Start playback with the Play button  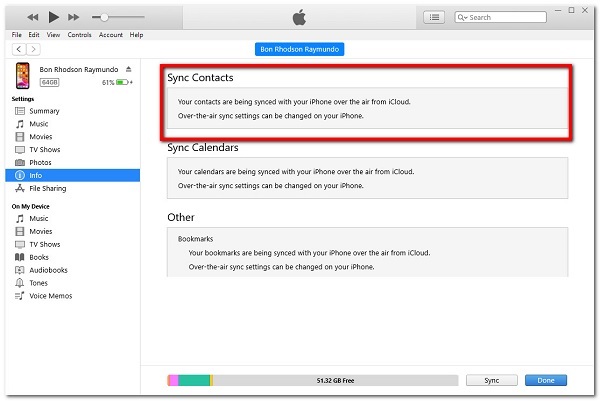coord(54,17)
